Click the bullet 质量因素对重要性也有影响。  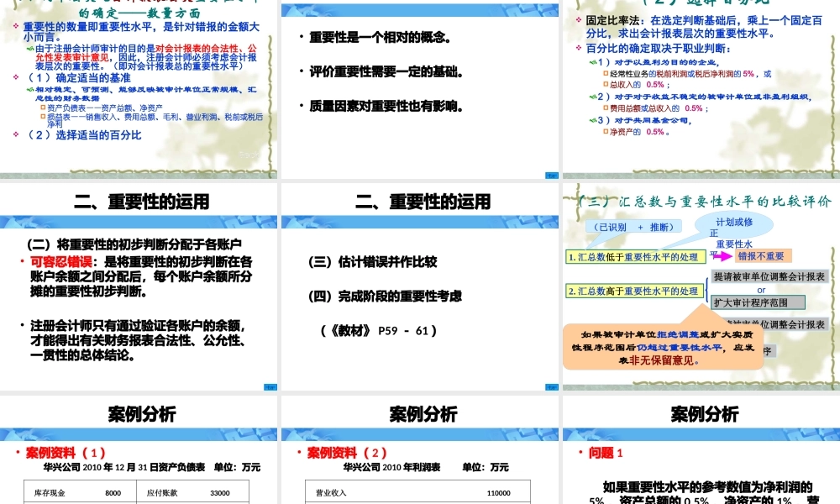[x=386, y=106]
